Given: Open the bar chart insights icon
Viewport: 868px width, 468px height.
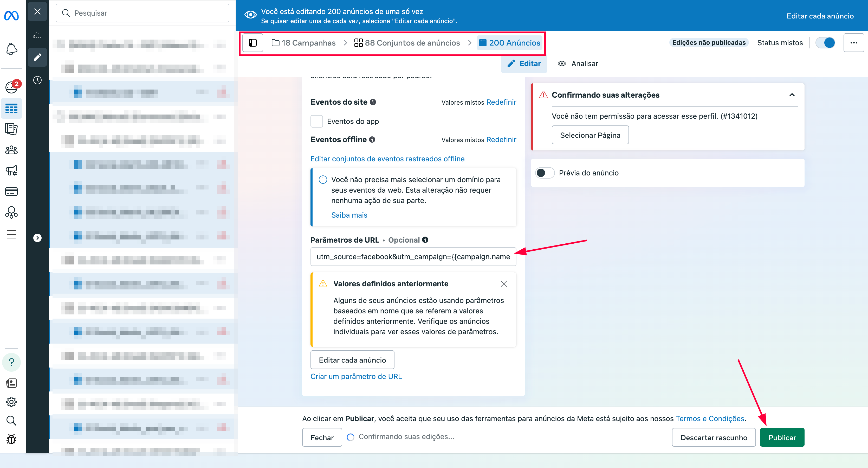Looking at the screenshot, I should point(37,34).
